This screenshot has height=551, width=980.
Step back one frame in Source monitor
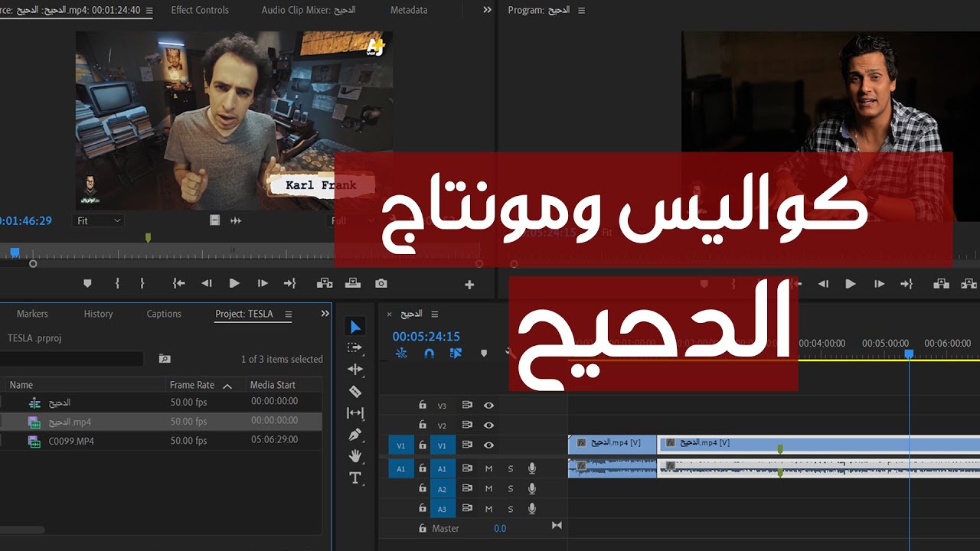pos(207,283)
